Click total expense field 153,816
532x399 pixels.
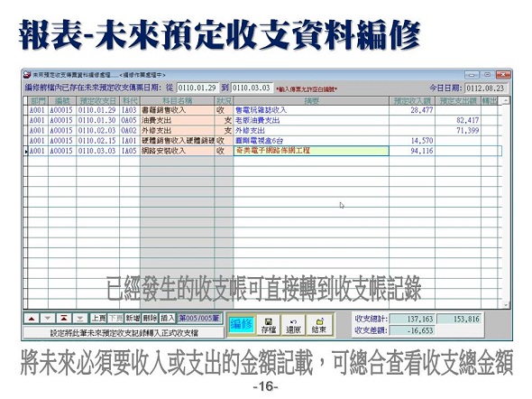459,319
